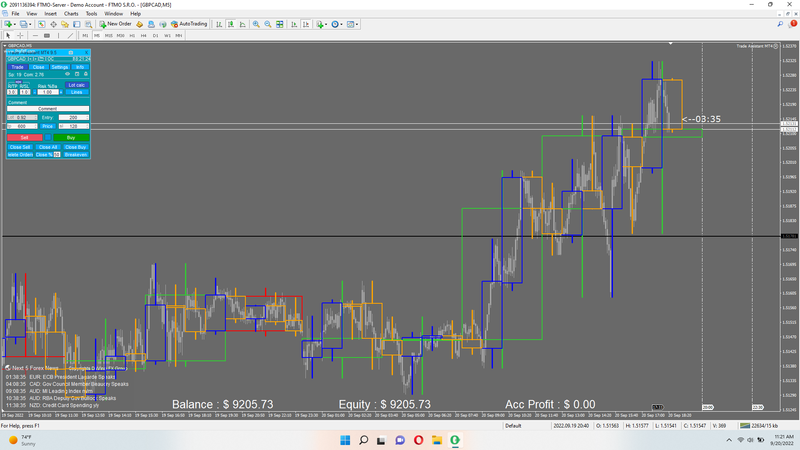Open the Charts menu

[x=71, y=13]
